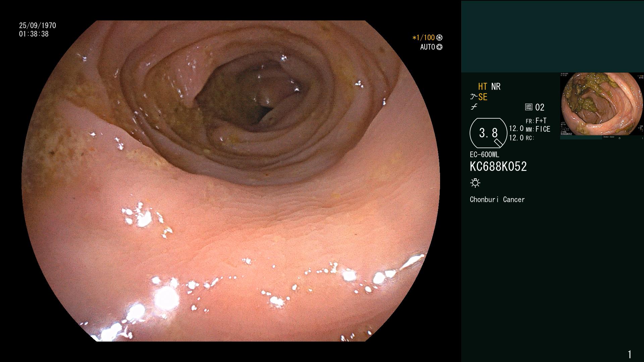The width and height of the screenshot is (644, 362).
Task: Click the serial number KC688K052
Action: 498,166
